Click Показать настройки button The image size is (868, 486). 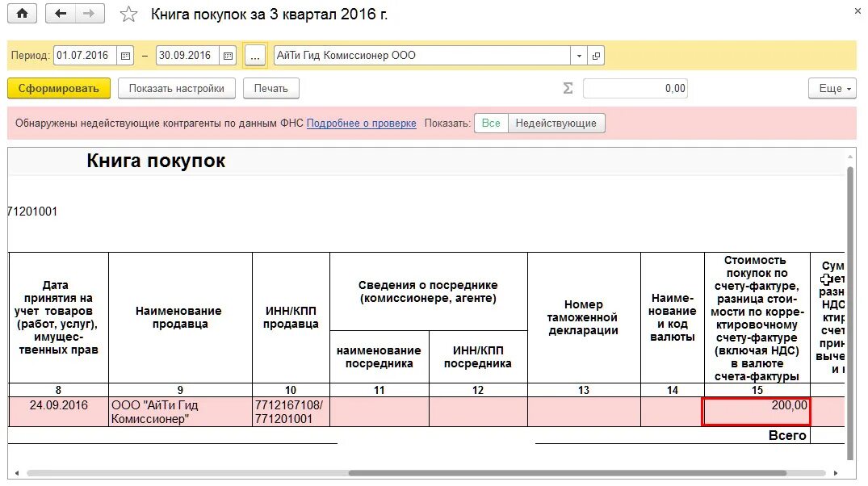tap(177, 89)
